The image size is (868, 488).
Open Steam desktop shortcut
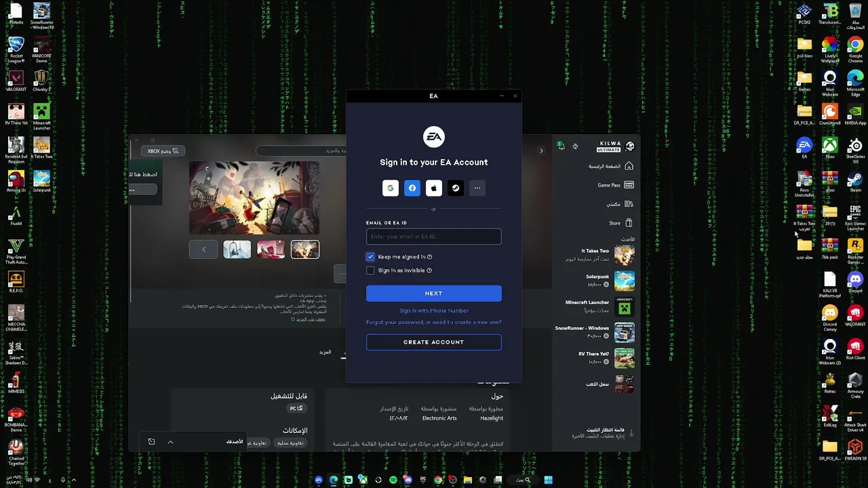click(x=855, y=181)
